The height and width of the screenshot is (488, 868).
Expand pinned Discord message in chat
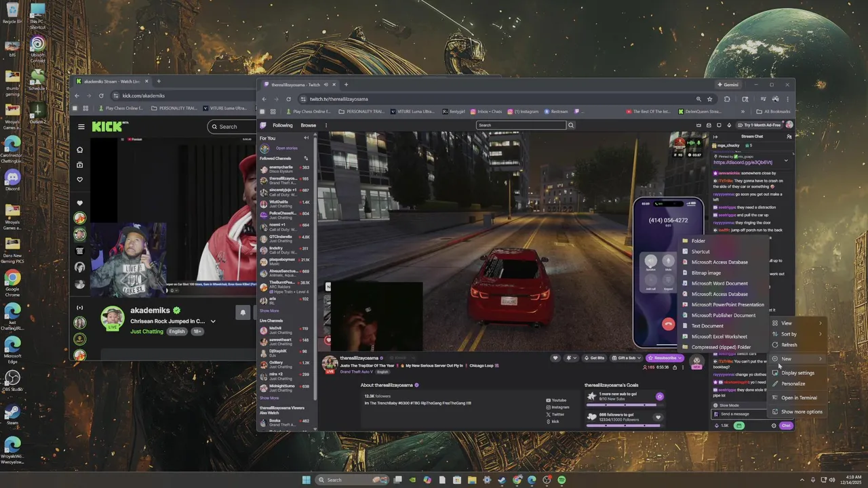(786, 161)
